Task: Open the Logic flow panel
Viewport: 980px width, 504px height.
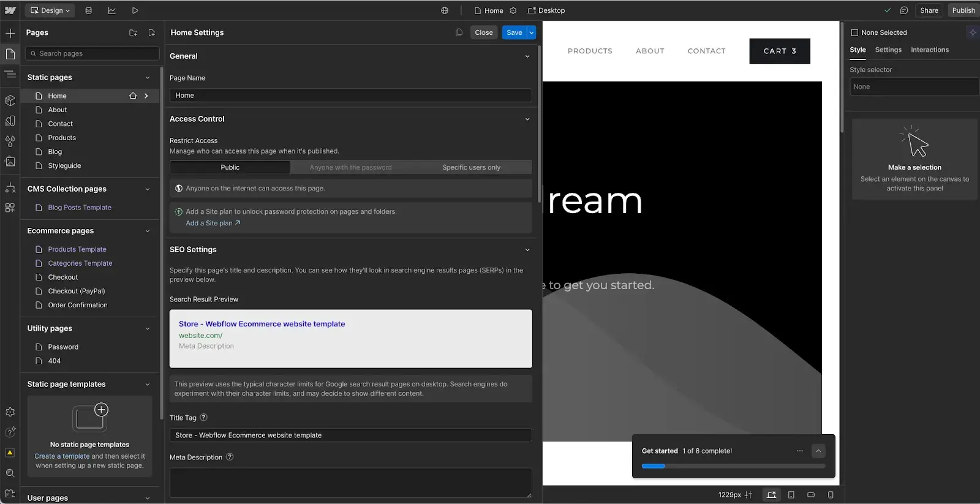Action: pos(10,187)
